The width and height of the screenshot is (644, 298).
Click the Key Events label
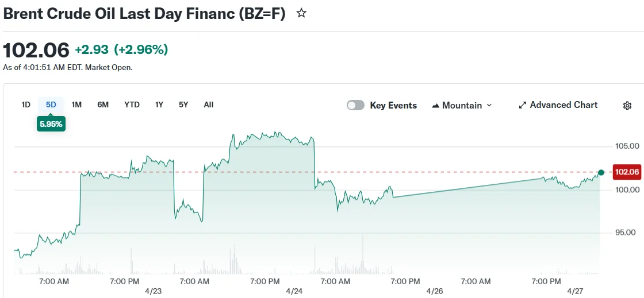pyautogui.click(x=393, y=106)
